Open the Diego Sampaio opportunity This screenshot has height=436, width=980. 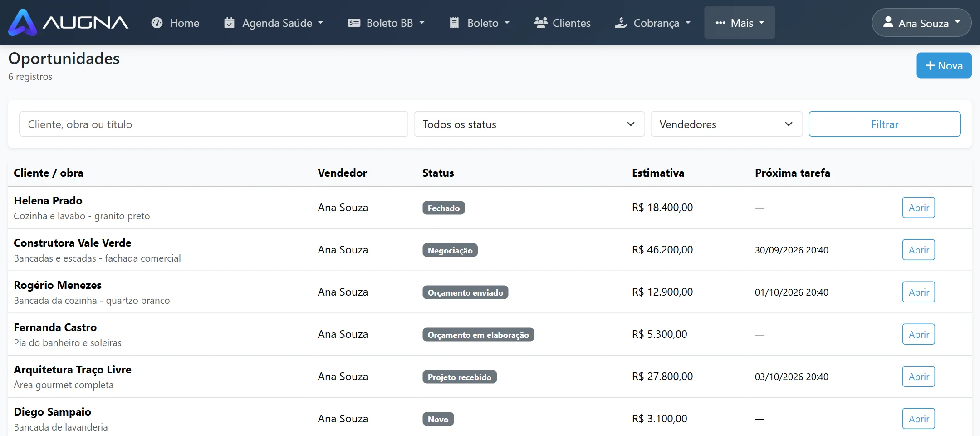(x=919, y=419)
